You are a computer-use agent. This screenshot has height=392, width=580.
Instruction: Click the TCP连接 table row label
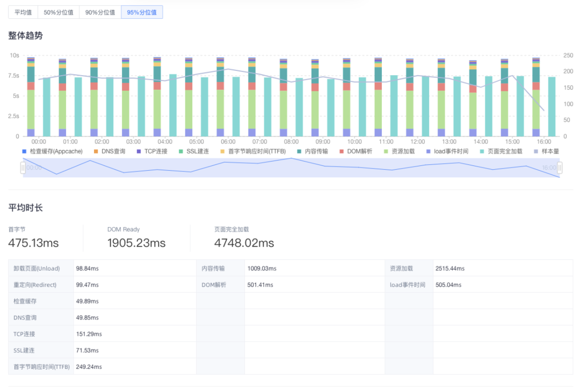coord(24,334)
